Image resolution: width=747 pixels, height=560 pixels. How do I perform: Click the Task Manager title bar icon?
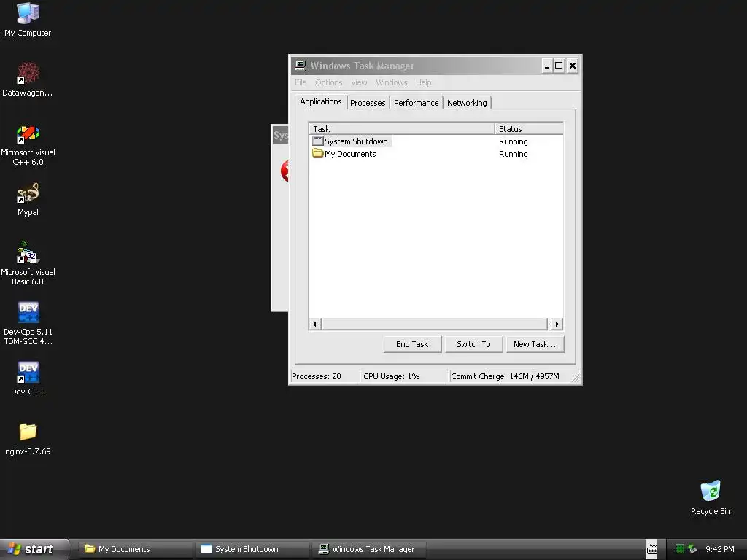coord(300,66)
